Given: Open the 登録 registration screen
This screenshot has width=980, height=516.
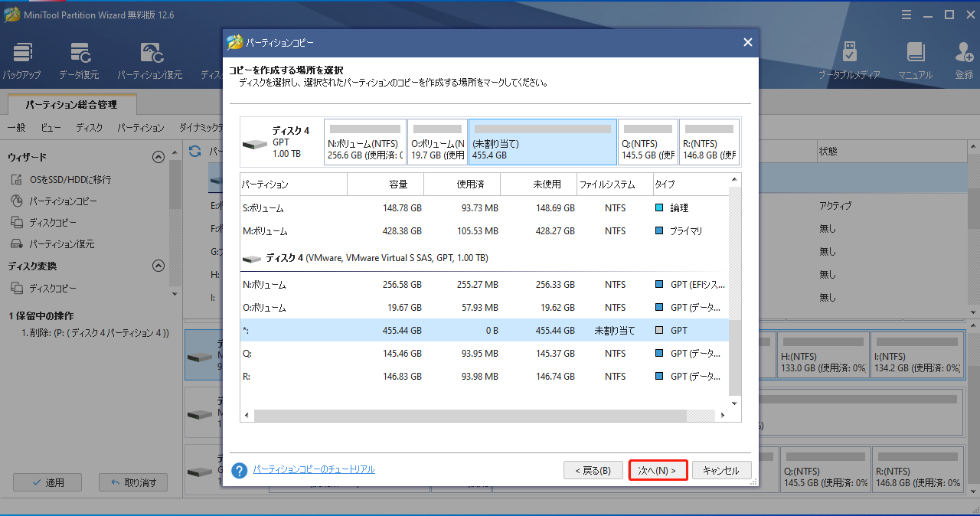Looking at the screenshot, I should click(x=963, y=60).
